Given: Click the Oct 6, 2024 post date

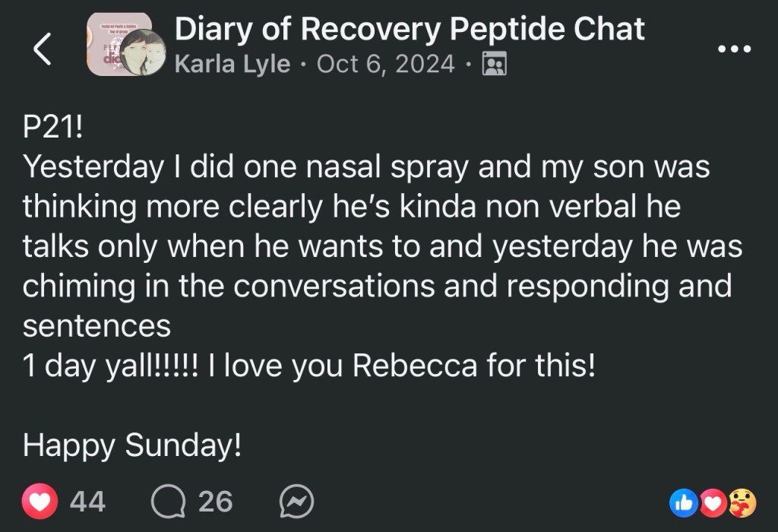Looking at the screenshot, I should [385, 65].
